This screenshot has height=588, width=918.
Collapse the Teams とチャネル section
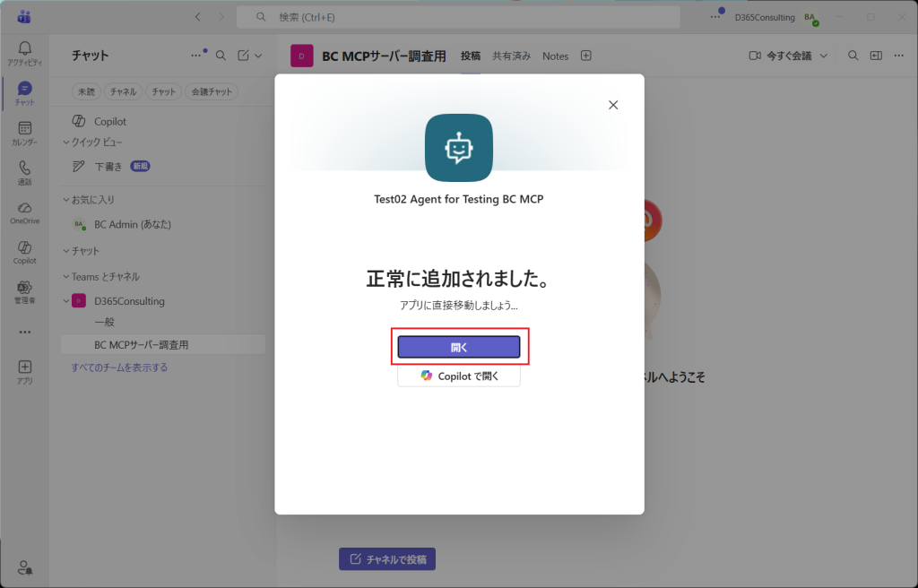pyautogui.click(x=65, y=277)
